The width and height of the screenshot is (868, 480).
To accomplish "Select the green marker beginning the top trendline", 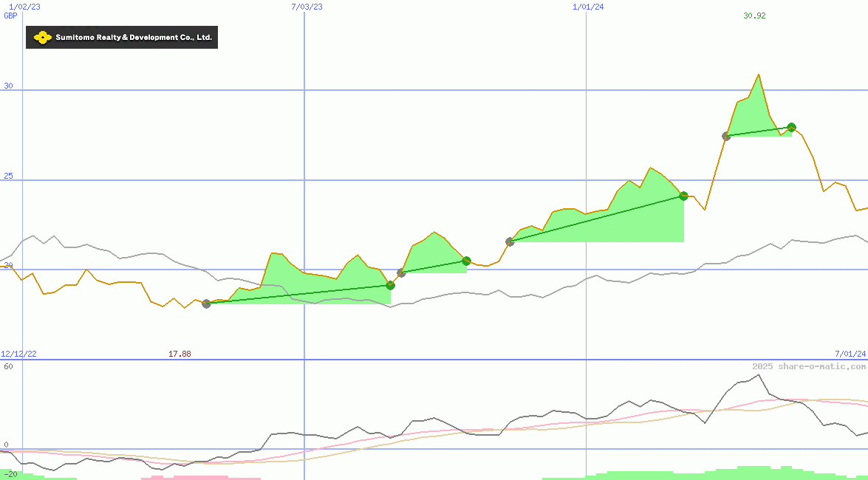I will coord(725,136).
